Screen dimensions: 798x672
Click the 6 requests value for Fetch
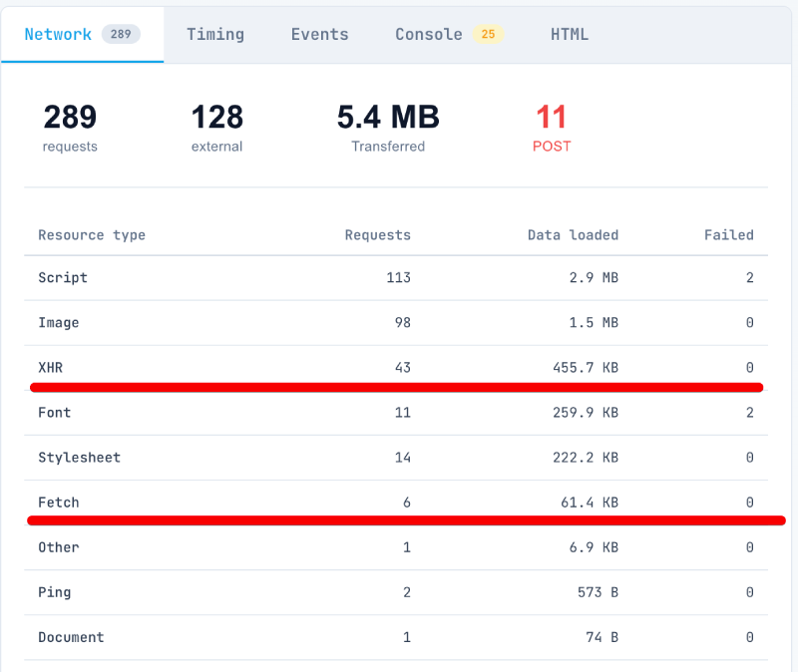pyautogui.click(x=407, y=503)
